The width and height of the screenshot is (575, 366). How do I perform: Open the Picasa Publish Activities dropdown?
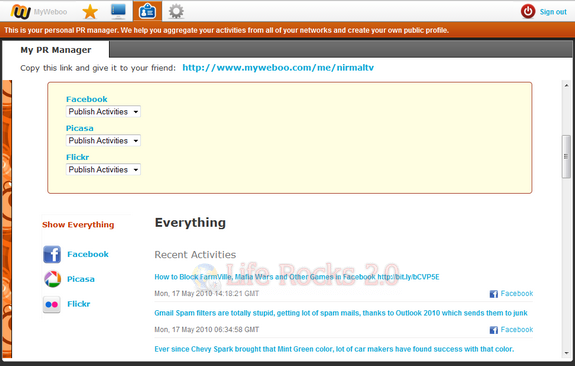pos(103,140)
